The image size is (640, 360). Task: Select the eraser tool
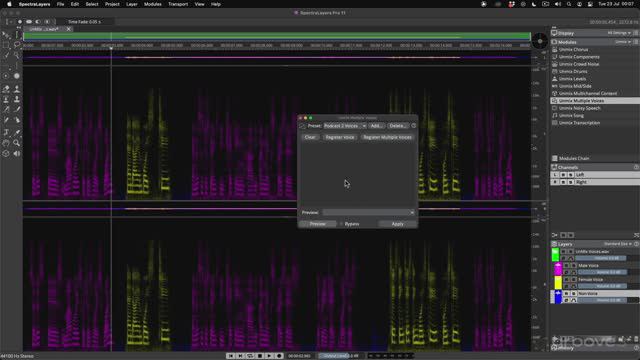click(x=6, y=89)
